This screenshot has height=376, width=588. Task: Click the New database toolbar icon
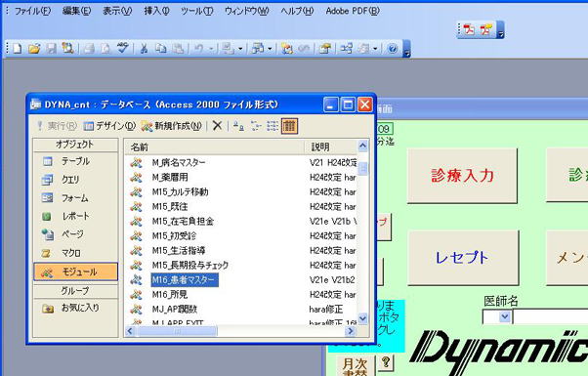tap(17, 49)
